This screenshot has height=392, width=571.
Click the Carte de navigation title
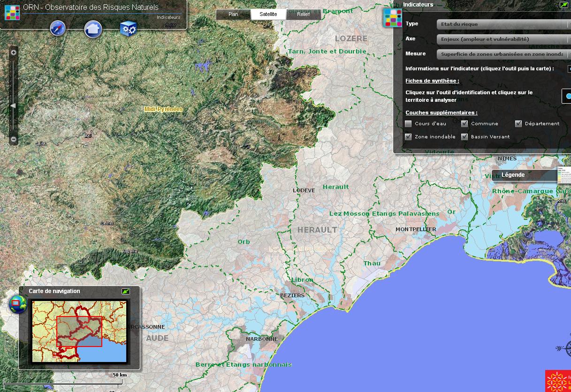coord(54,291)
